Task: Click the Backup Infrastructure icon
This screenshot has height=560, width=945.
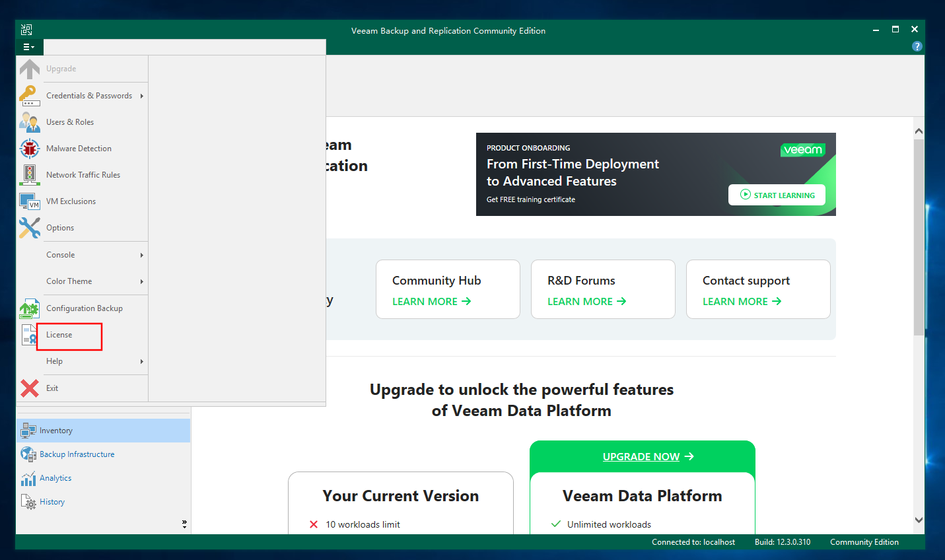Action: coord(28,454)
